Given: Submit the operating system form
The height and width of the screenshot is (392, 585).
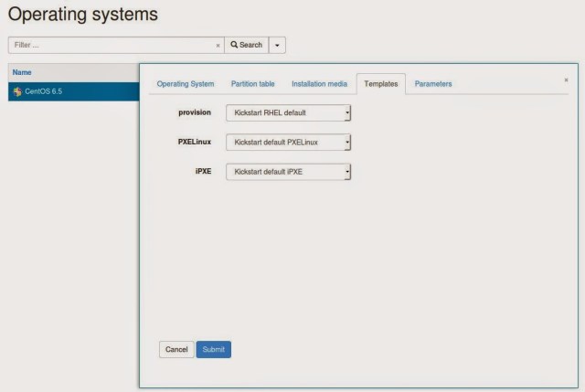Looking at the screenshot, I should [x=213, y=349].
